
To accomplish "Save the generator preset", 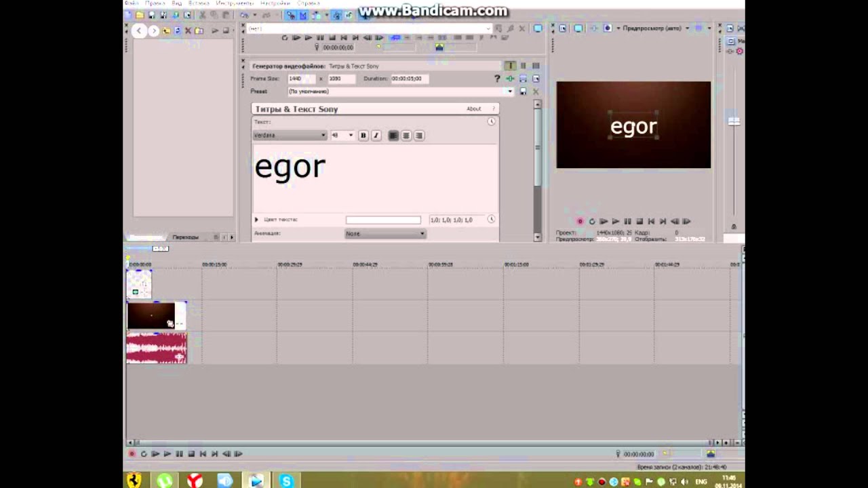I will (x=523, y=91).
